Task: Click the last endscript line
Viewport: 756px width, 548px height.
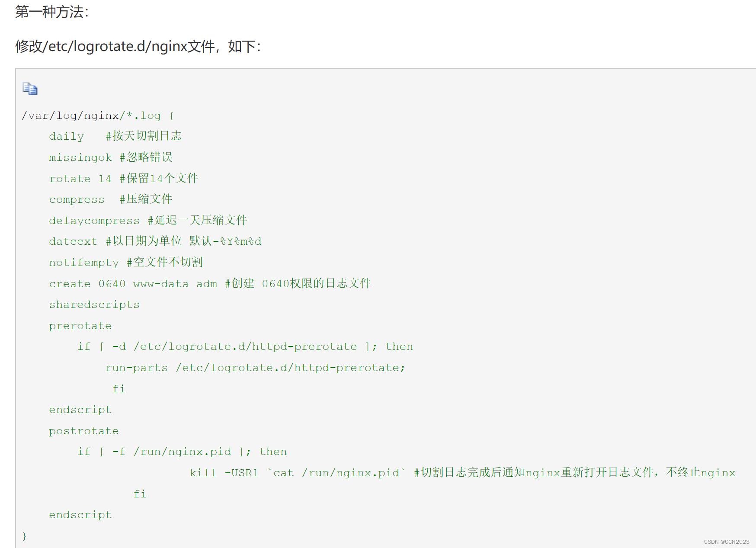Action: pyautogui.click(x=80, y=515)
